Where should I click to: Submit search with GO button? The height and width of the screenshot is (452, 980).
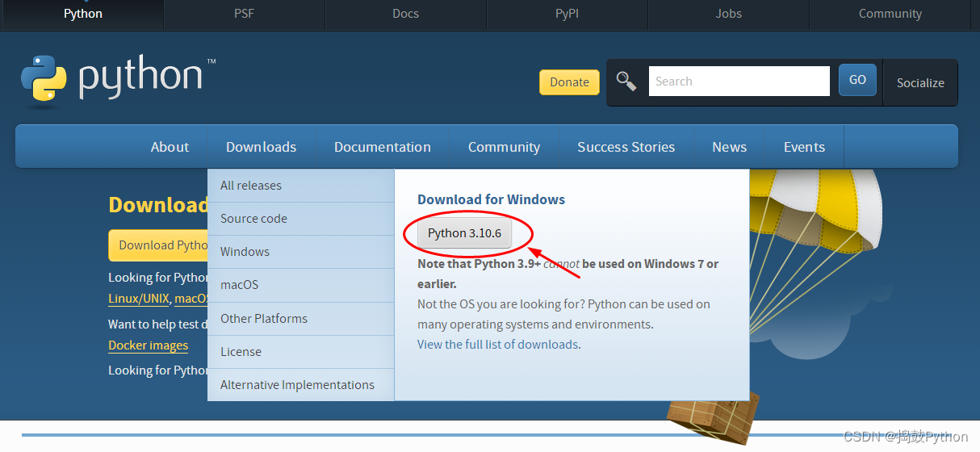pos(857,80)
